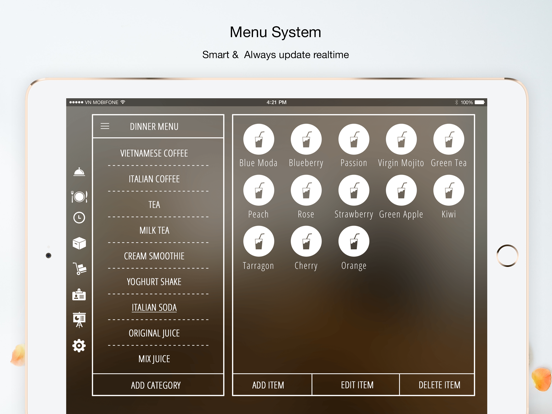Select the Blue Moda drink icon

[259, 139]
